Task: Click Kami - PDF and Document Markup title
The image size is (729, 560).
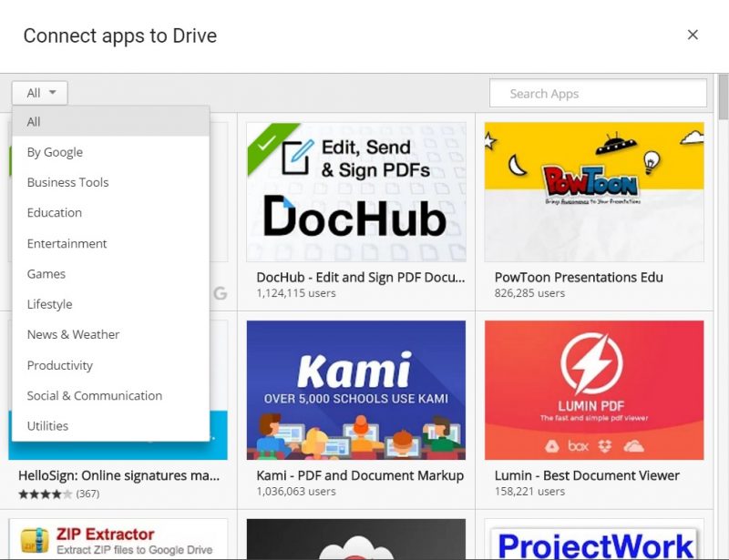Action: pos(360,475)
